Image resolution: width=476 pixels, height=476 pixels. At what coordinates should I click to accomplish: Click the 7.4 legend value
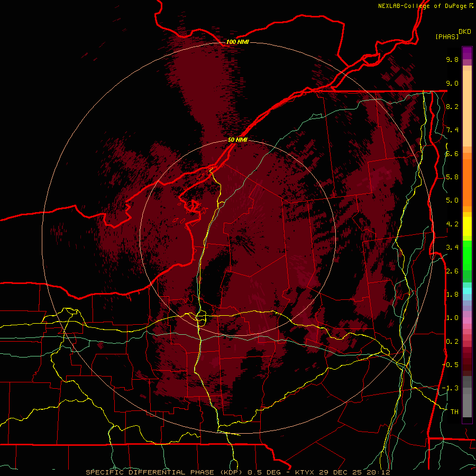(x=452, y=130)
